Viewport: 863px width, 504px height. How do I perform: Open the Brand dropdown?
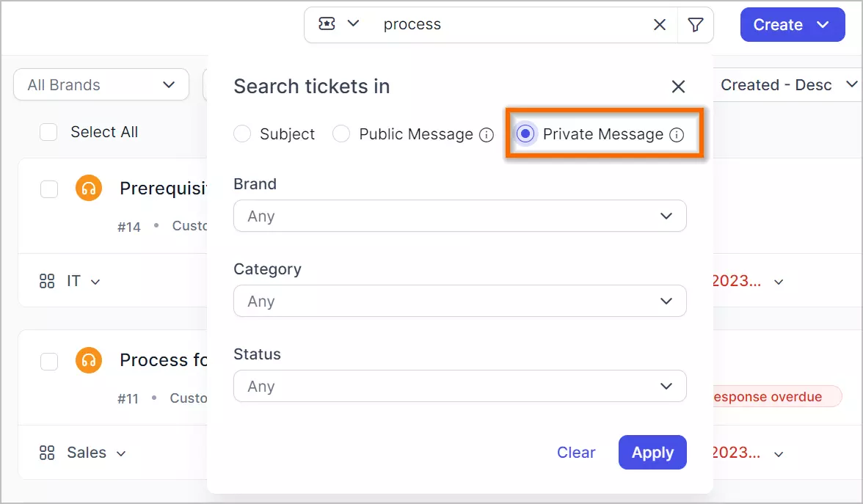click(459, 216)
